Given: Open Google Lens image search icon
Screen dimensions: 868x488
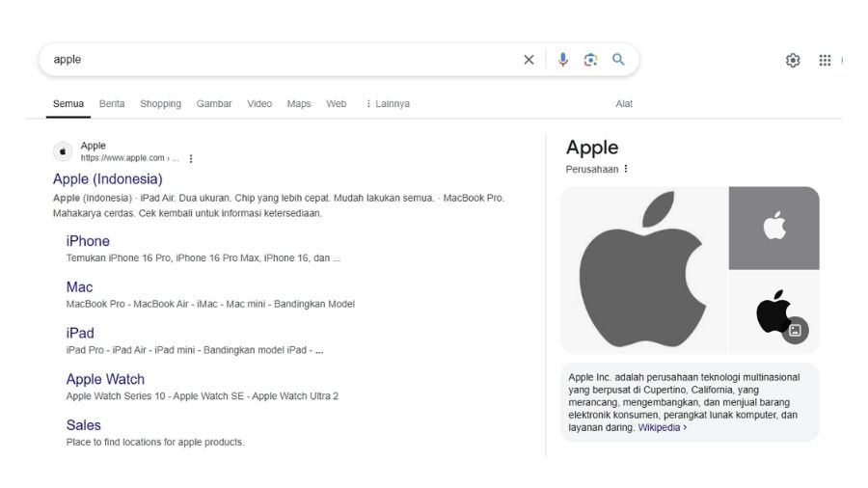Looking at the screenshot, I should click(590, 60).
